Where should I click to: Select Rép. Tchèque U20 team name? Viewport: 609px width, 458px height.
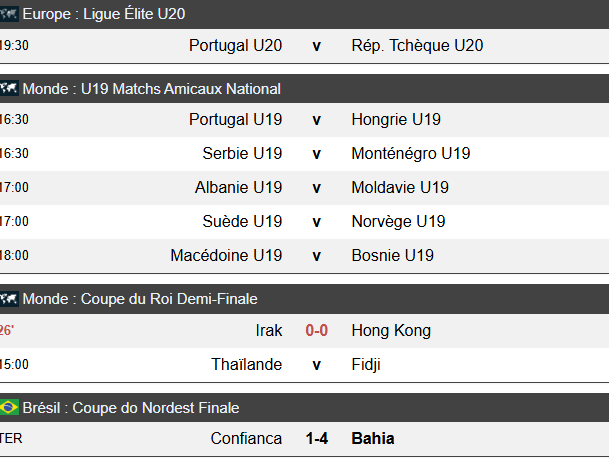coord(417,45)
